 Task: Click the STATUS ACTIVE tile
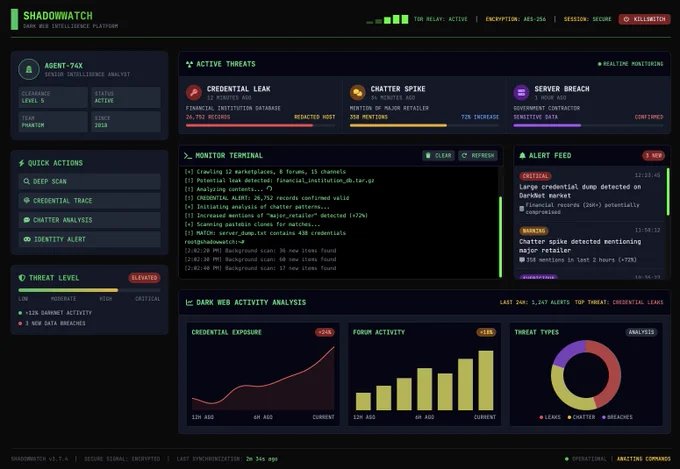(126, 97)
